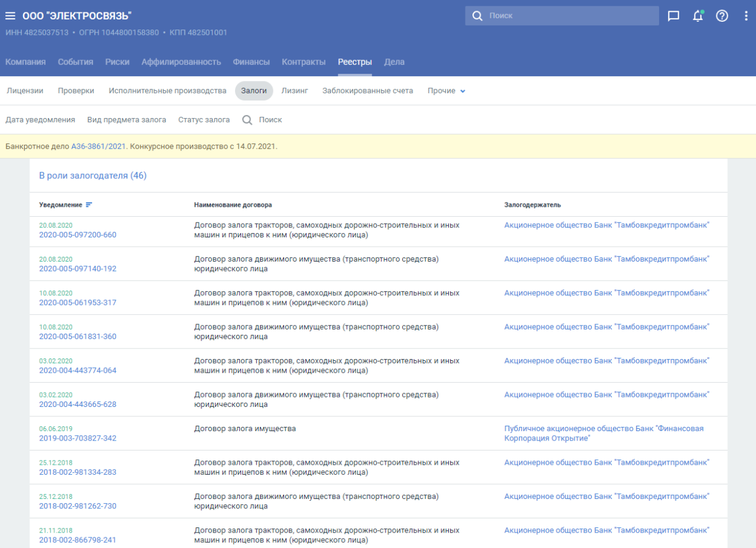Open the notifications bell
This screenshot has width=756, height=548.
coord(698,16)
